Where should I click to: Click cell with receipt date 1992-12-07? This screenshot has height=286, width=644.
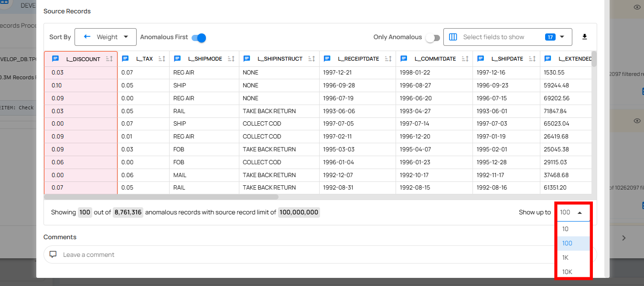coord(357,175)
